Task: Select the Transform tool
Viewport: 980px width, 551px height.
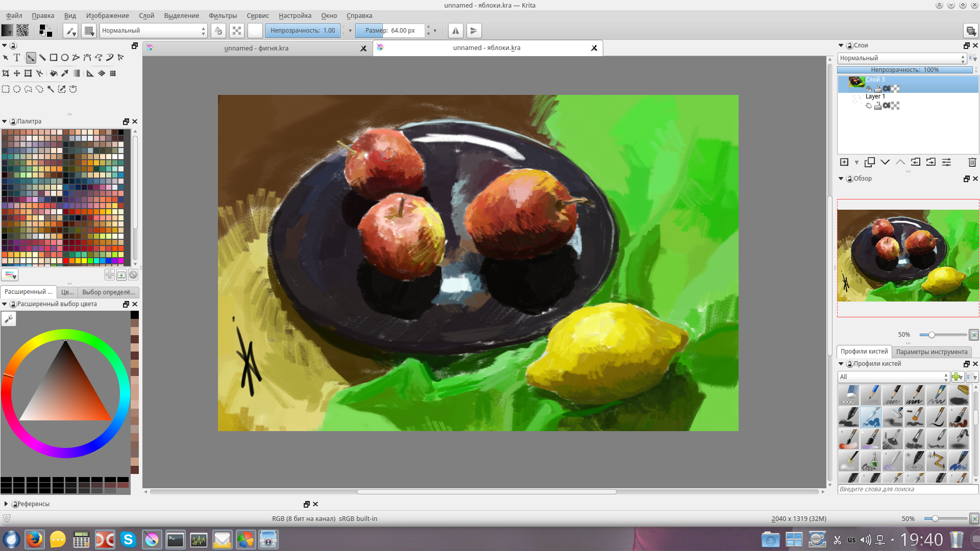Action: [x=28, y=73]
